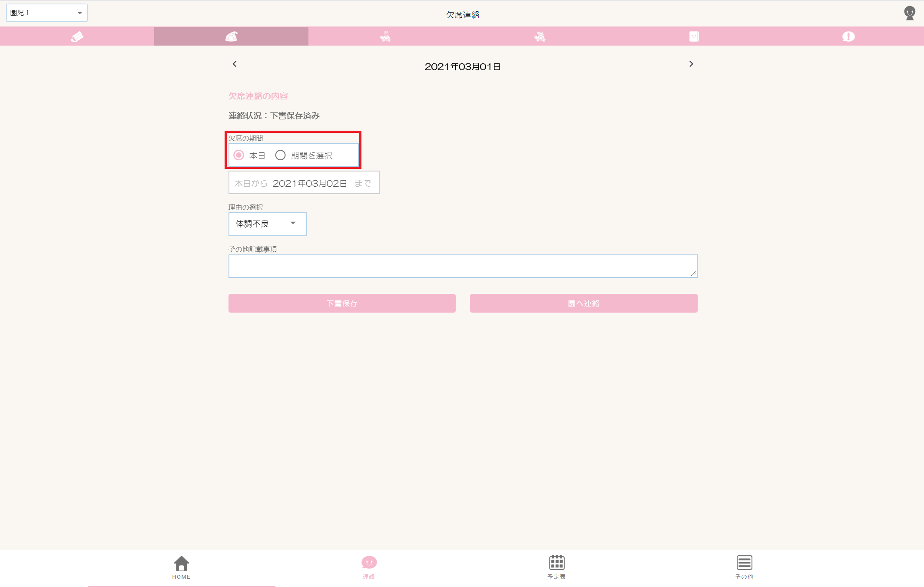The height and width of the screenshot is (587, 924).
Task: Open the exclamation speech bubble tab
Action: [x=848, y=36]
